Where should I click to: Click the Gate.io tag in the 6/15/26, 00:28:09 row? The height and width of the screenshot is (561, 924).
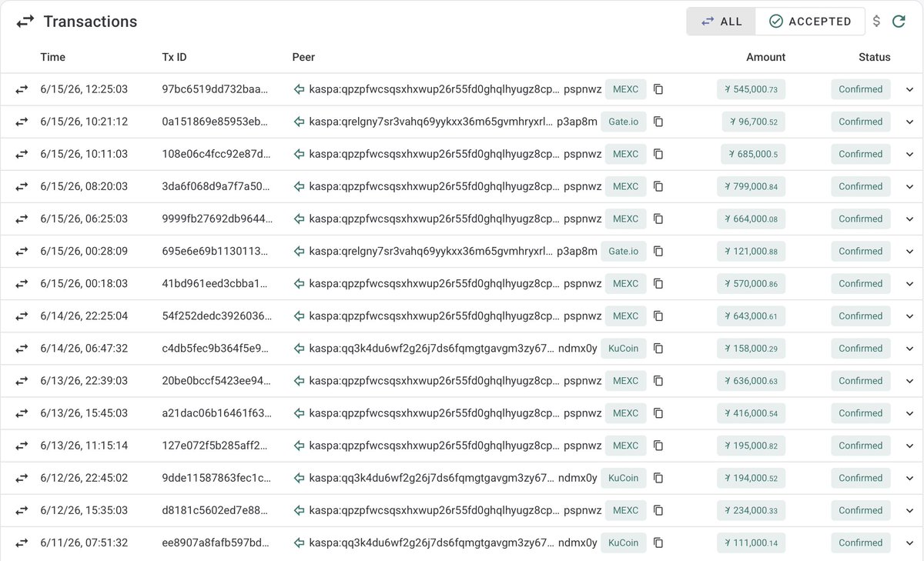[x=624, y=251]
